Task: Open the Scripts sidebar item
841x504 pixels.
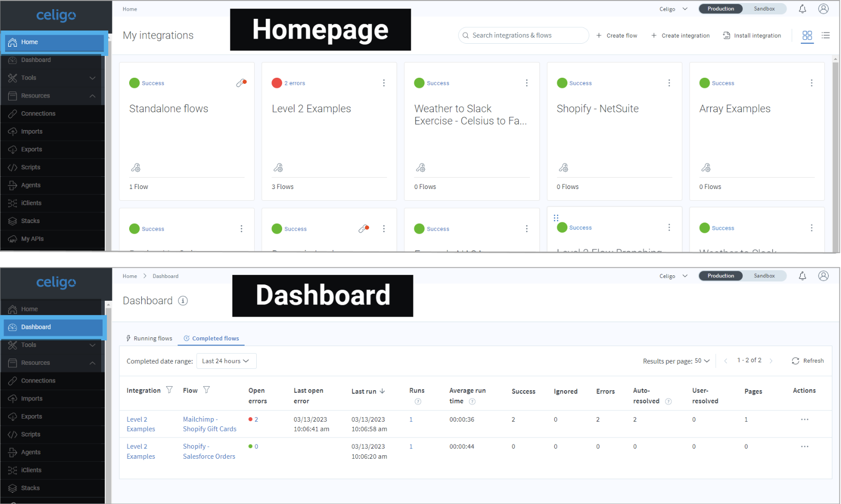Action: 32,167
